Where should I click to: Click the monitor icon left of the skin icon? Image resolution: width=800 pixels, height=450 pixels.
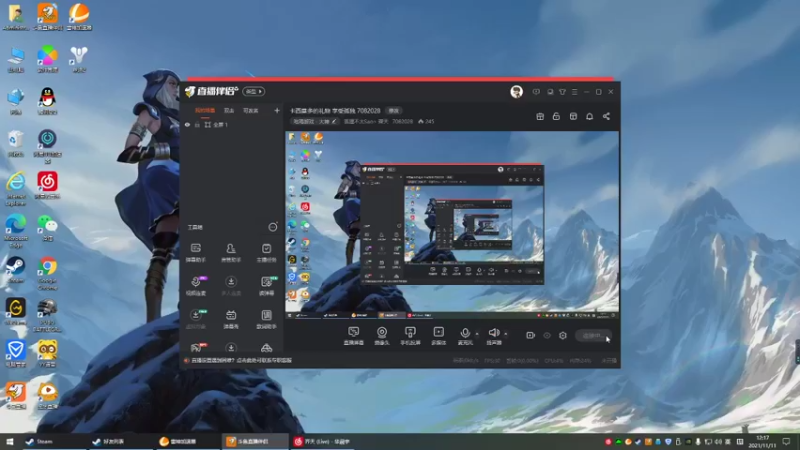550,92
